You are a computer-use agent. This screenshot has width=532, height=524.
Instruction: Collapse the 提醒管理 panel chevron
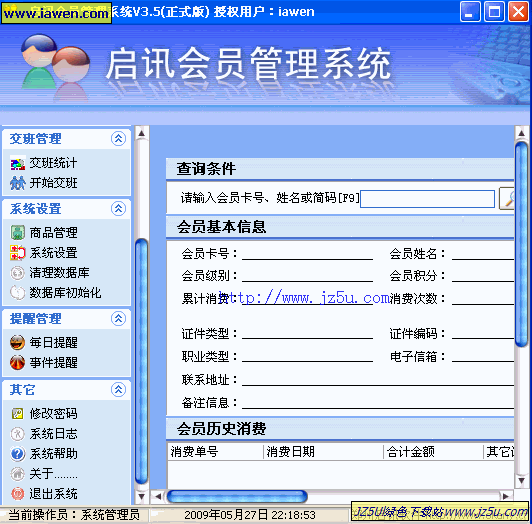[x=118, y=318]
